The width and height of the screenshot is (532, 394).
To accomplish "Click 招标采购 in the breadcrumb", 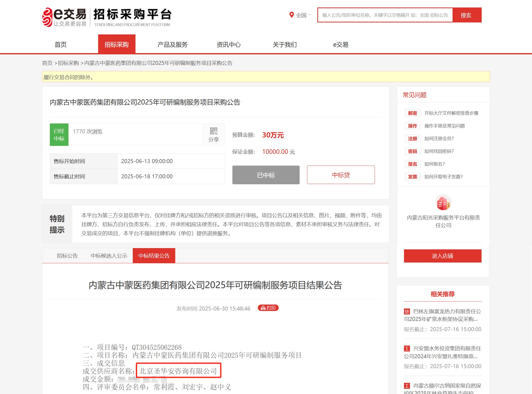I will tap(68, 63).
